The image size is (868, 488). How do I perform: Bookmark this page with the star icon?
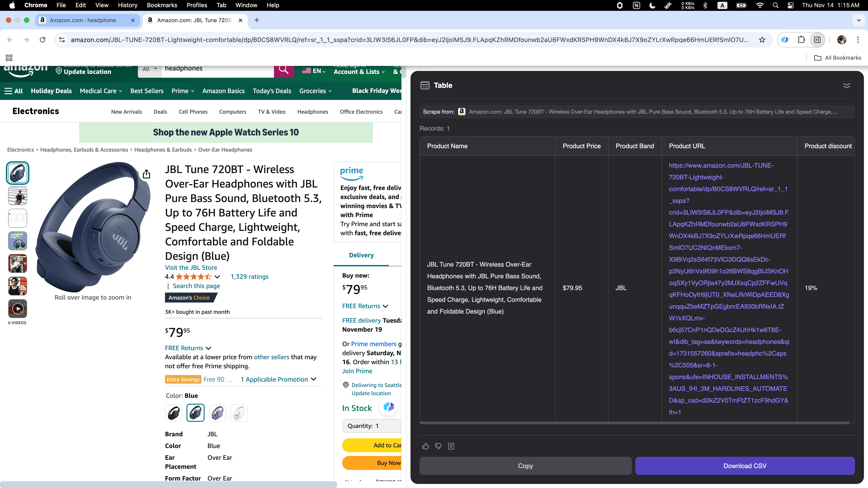point(762,40)
